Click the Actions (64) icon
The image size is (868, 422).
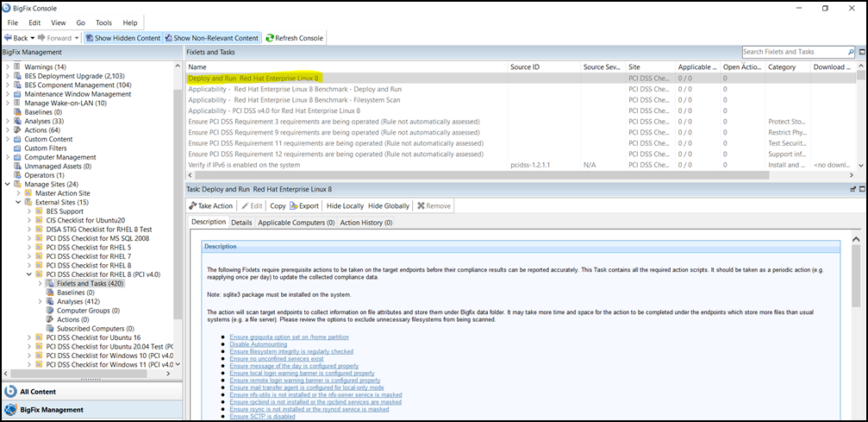(x=18, y=129)
